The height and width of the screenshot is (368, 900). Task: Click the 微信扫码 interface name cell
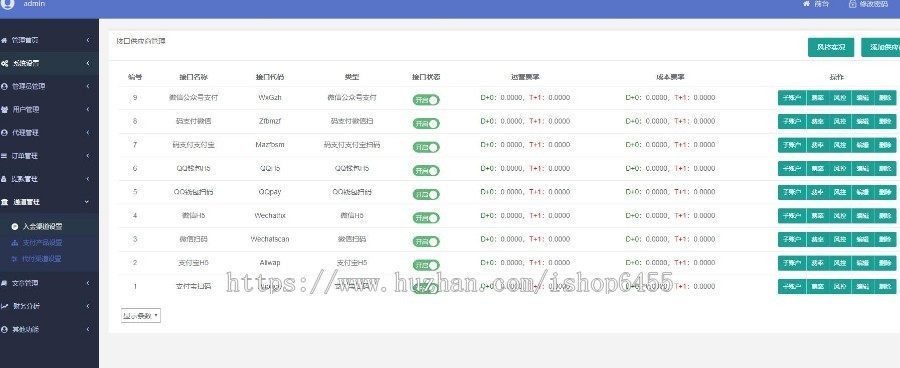(193, 239)
